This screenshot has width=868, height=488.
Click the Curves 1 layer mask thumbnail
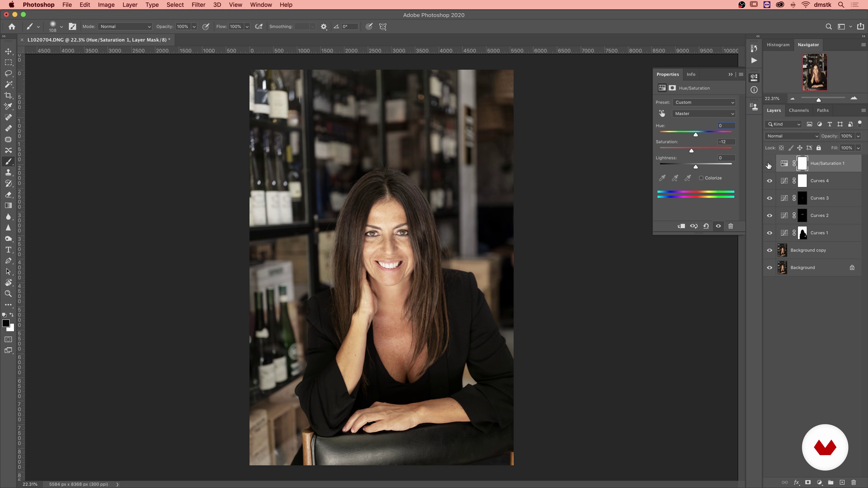(803, 233)
